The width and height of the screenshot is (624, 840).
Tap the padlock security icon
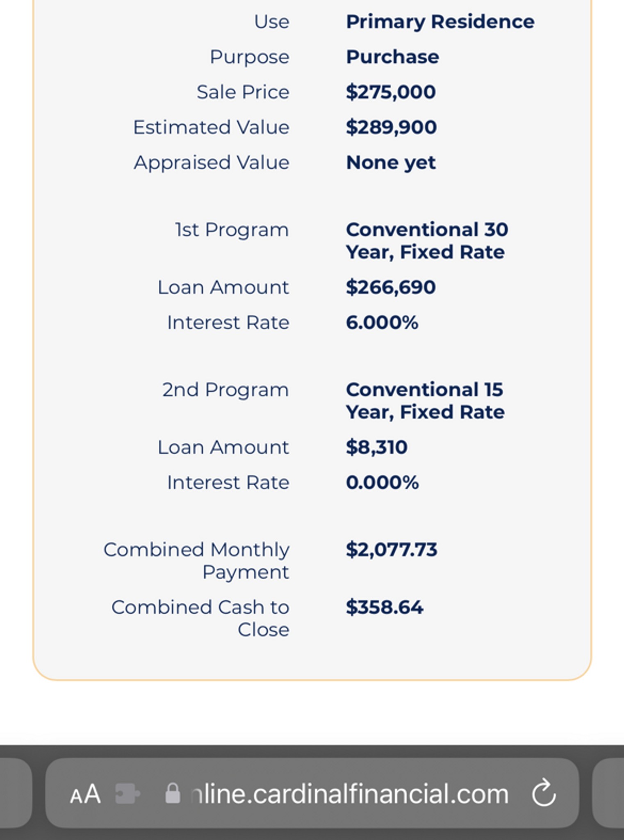pos(173,794)
